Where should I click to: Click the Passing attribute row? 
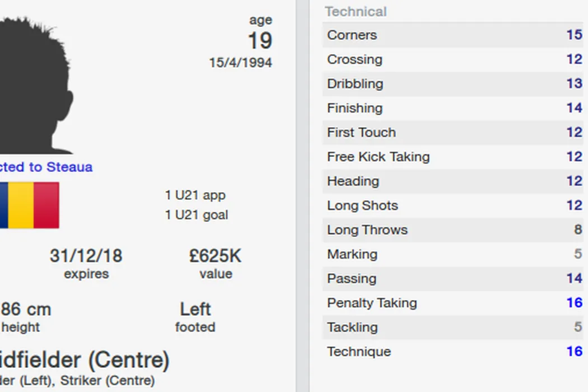pos(452,278)
